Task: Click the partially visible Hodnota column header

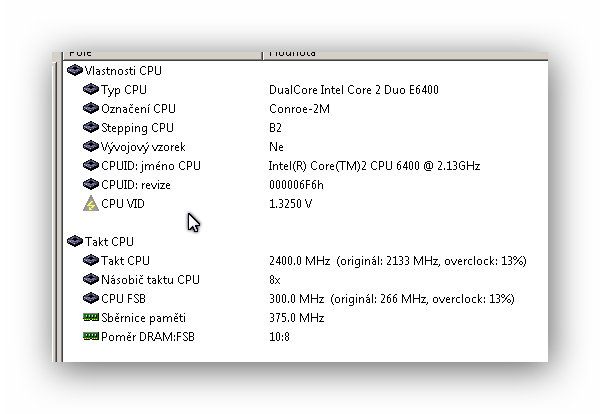Action: click(x=406, y=54)
